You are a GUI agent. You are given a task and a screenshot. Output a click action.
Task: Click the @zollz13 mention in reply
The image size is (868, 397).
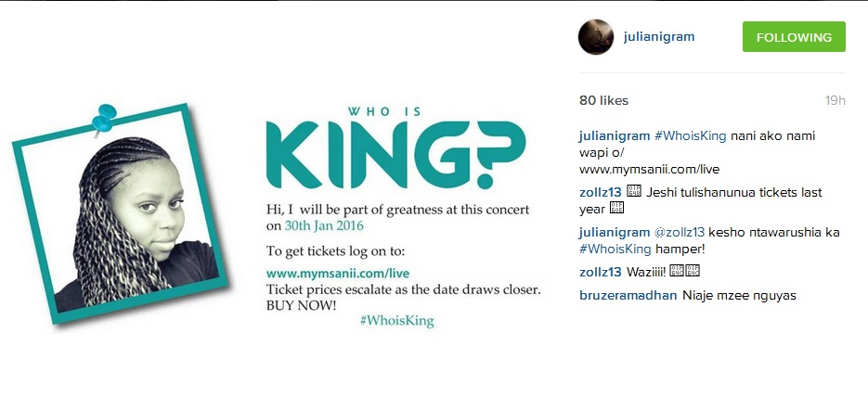point(680,232)
